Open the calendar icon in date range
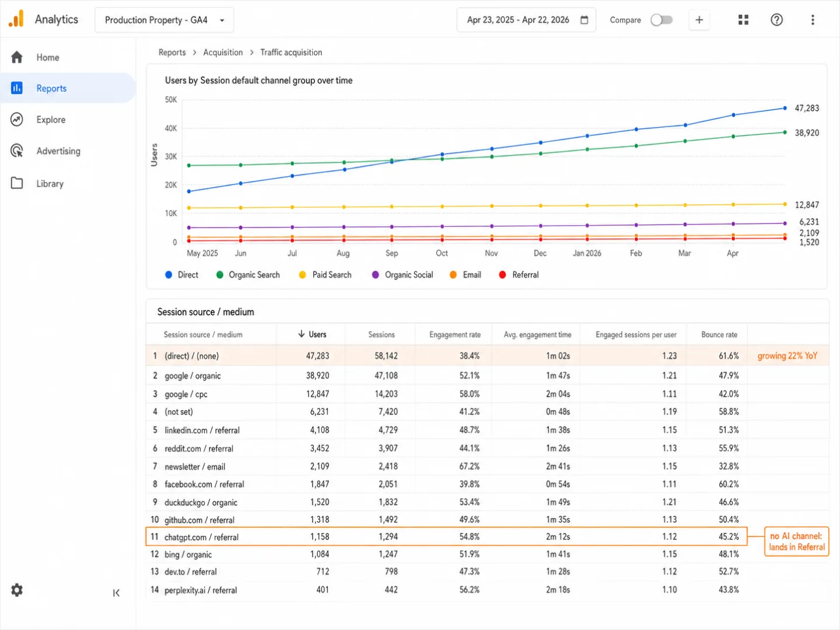 point(584,20)
